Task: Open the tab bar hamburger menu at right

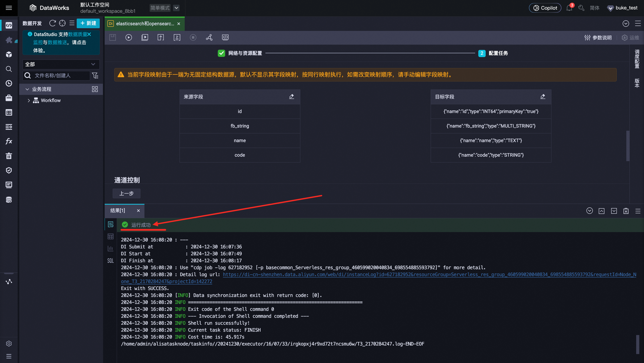Action: (x=638, y=23)
